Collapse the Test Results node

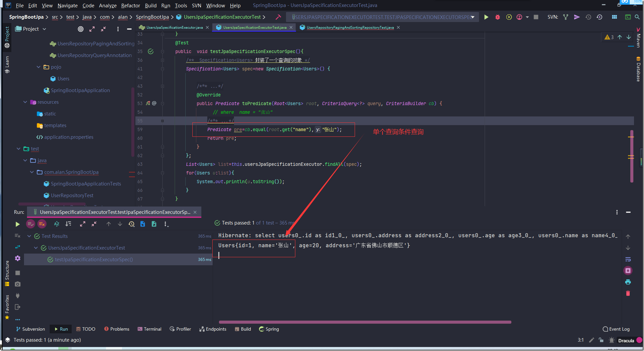coord(29,236)
